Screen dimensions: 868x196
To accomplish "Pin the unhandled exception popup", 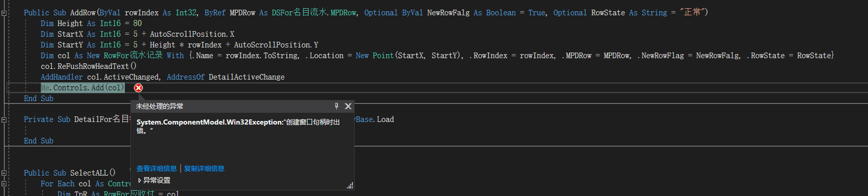I will click(337, 106).
